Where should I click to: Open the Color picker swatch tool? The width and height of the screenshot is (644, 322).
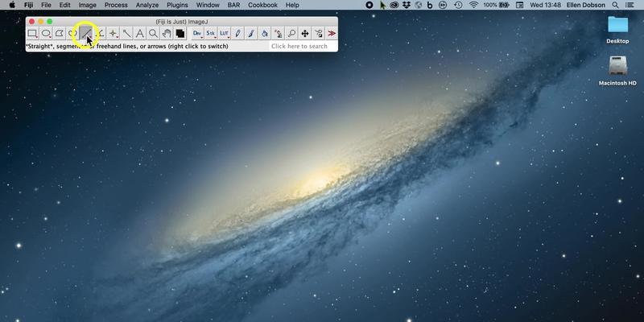pos(180,33)
